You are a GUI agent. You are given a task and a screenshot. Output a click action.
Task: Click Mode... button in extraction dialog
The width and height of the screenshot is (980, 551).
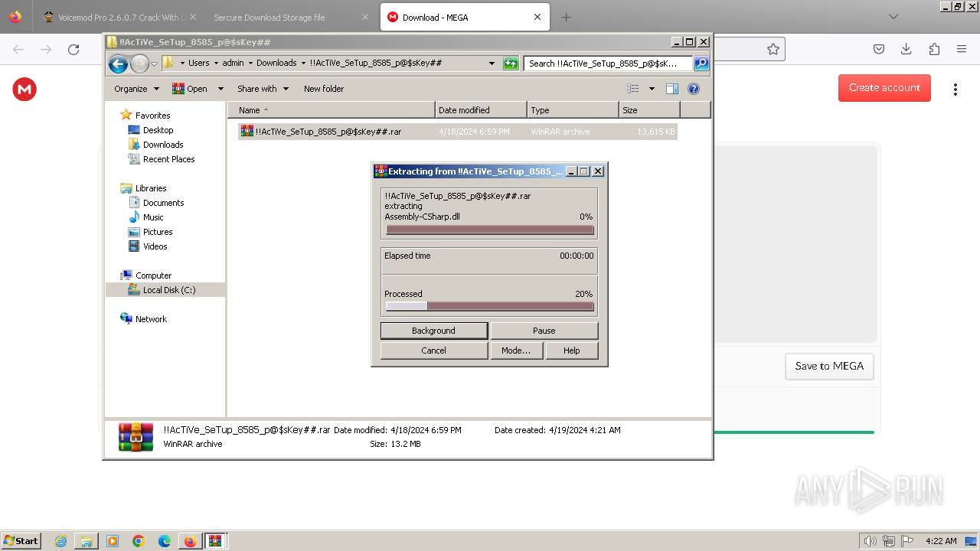tap(516, 350)
